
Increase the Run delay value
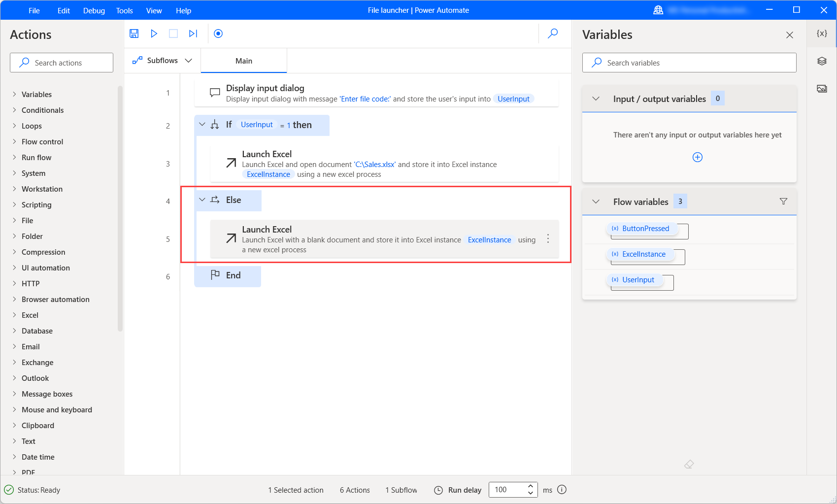(531, 486)
